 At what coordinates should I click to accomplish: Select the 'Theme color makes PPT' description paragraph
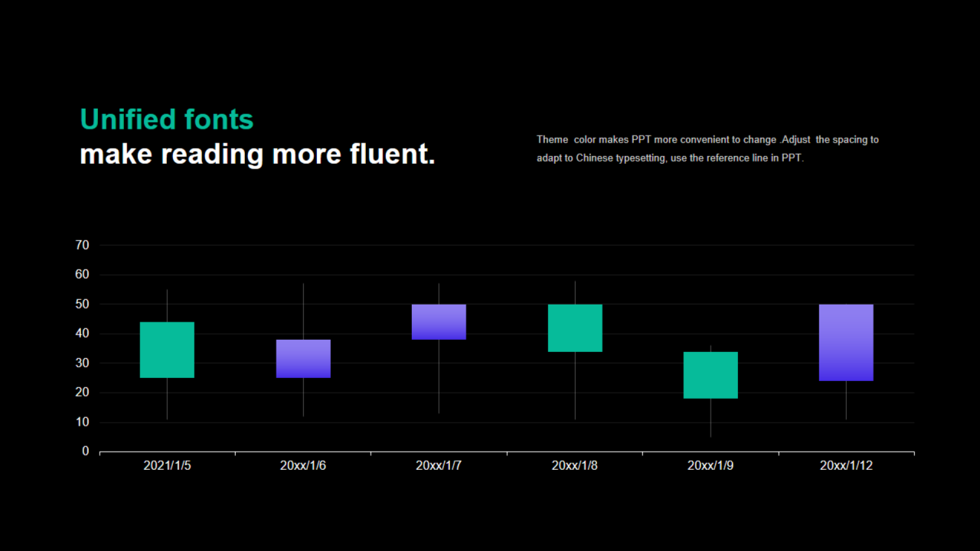pyautogui.click(x=707, y=149)
